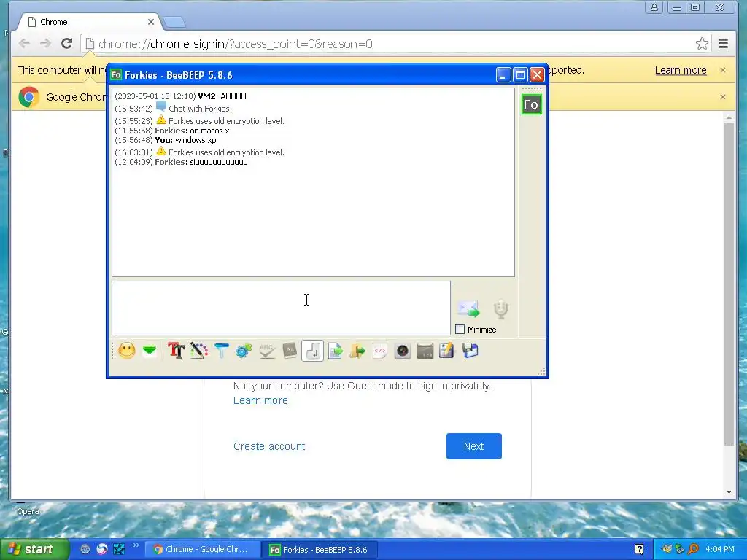Toggle the ABC spell check icon
Screen dimensions: 747x560
pos(267,351)
